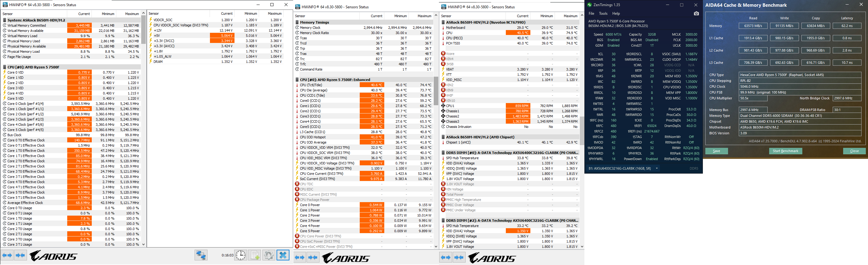The image size is (868, 265).
Task: Click the red X icon beside Vcore
Action: (443, 54)
